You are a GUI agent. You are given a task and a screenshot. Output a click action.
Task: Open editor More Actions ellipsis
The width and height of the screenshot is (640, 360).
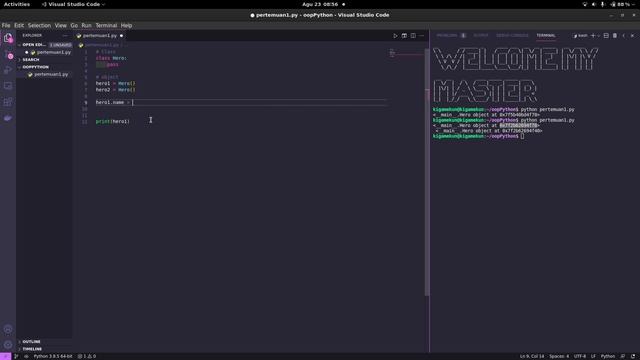point(422,36)
